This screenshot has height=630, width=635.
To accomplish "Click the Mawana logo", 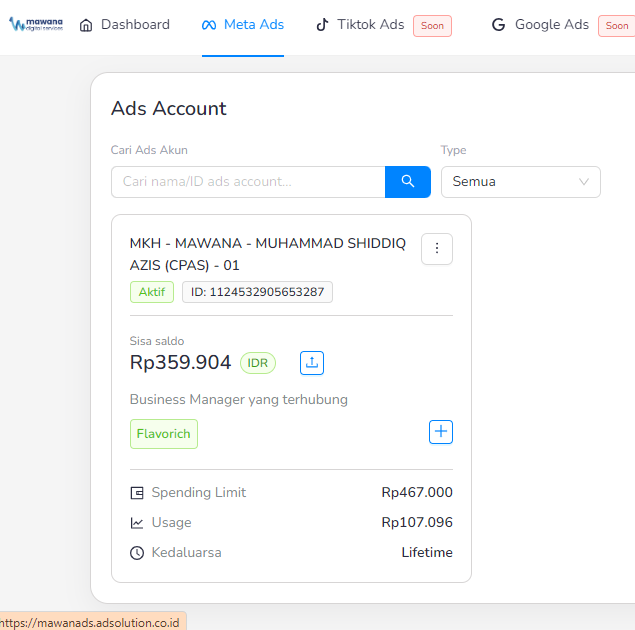I will coord(36,24).
